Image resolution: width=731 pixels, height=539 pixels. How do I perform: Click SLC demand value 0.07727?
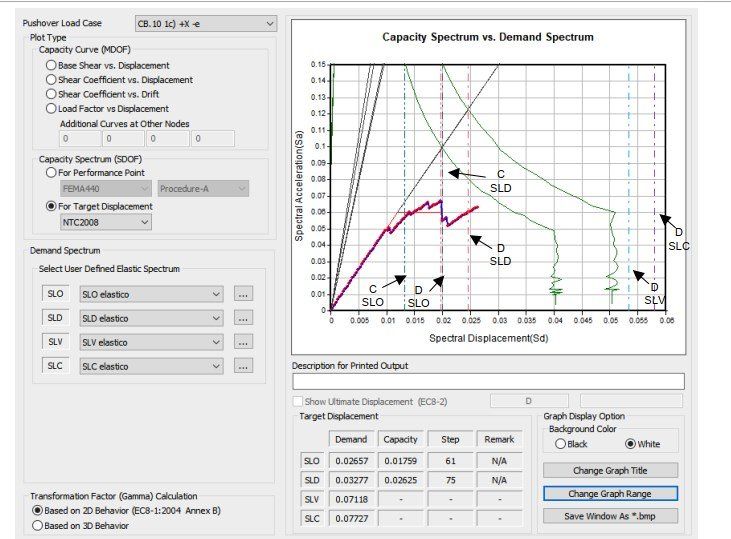pyautogui.click(x=352, y=518)
